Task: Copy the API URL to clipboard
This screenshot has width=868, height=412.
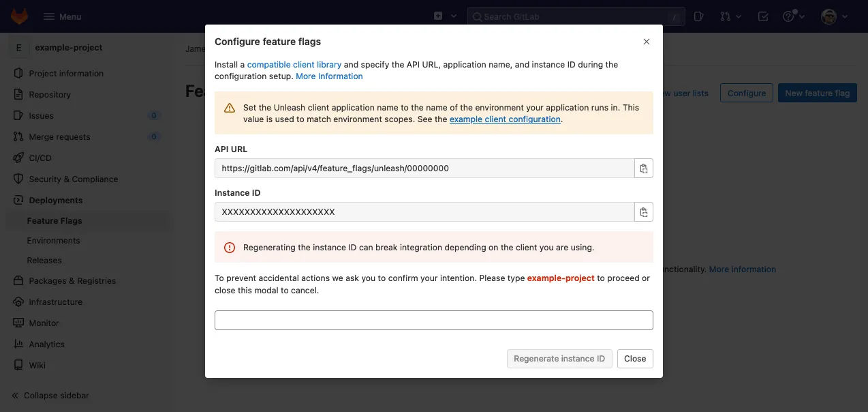Action: pyautogui.click(x=643, y=168)
